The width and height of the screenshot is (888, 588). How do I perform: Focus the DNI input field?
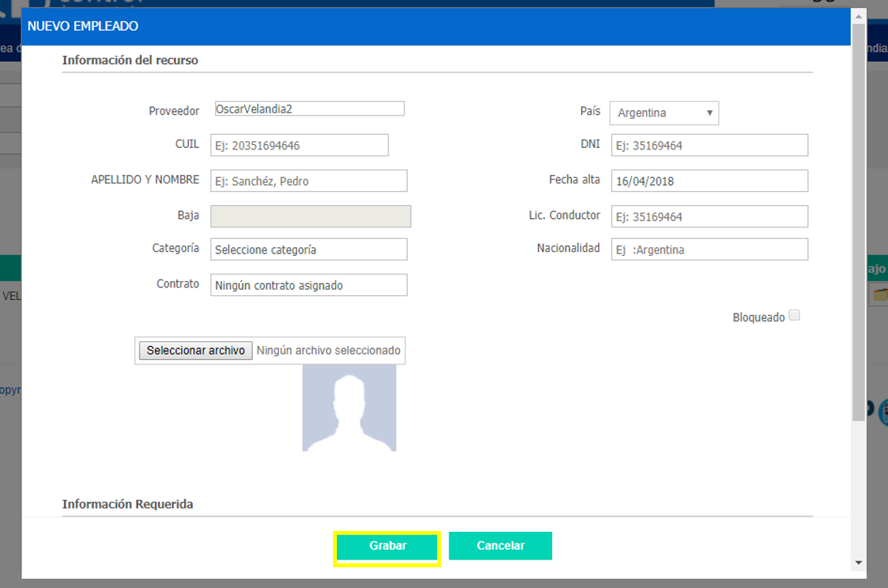(709, 145)
